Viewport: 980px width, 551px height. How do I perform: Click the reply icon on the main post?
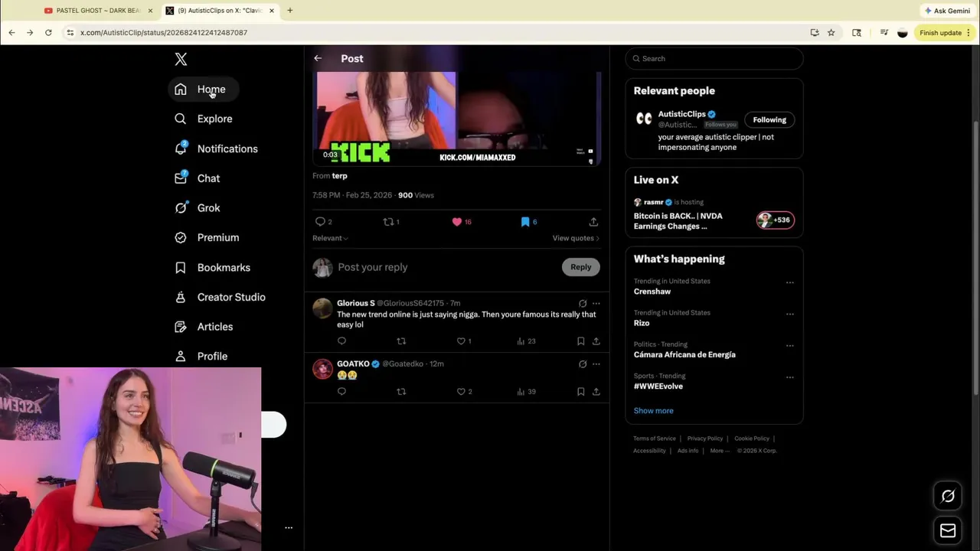[x=320, y=222]
